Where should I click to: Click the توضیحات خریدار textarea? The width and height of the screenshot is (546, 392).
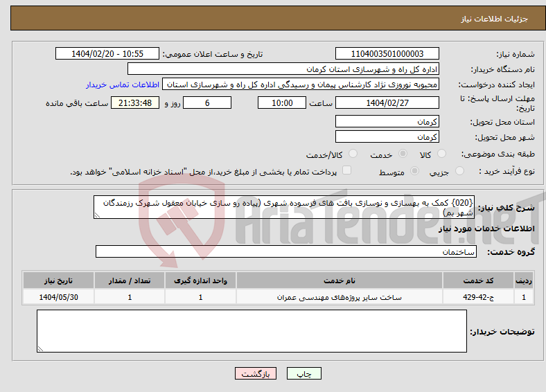252,331
